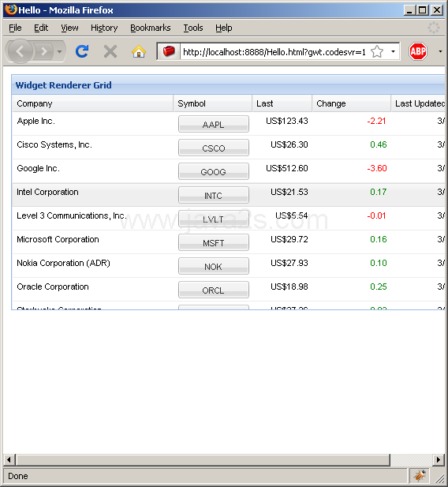
Task: Click the INTC button
Action: click(x=213, y=195)
